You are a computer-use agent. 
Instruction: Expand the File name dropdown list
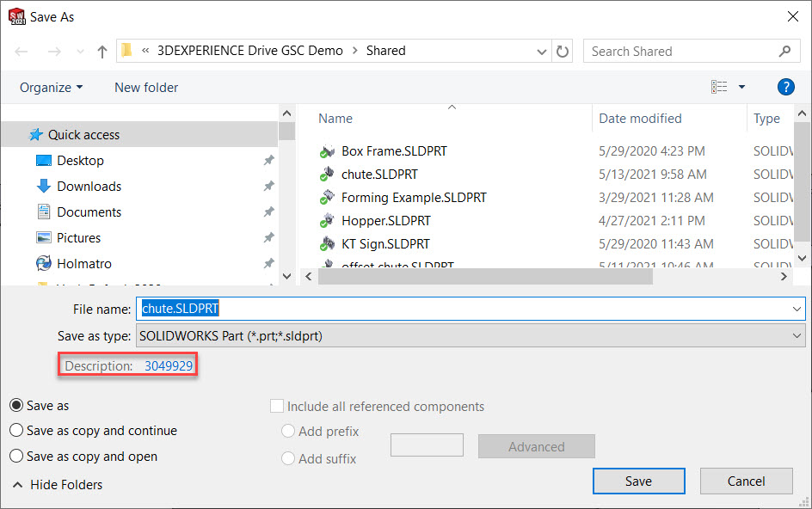(797, 310)
